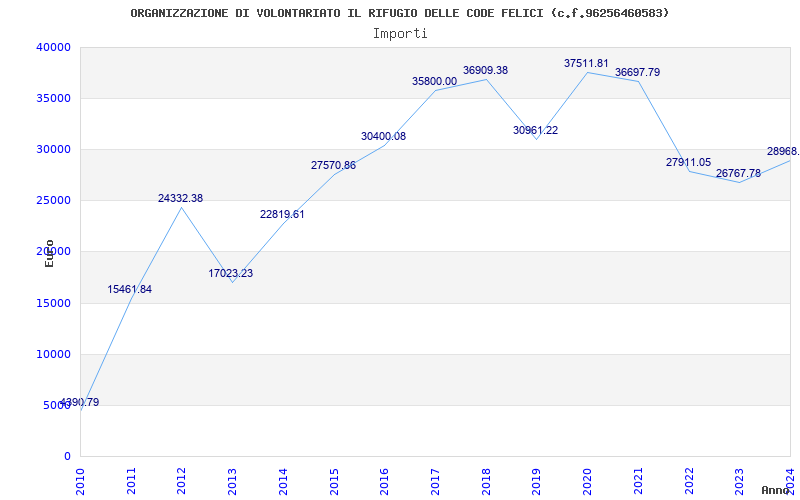Image resolution: width=800 pixels, height=500 pixels.
Task: Click the 15000 y-axis tick label
Action: 53,304
